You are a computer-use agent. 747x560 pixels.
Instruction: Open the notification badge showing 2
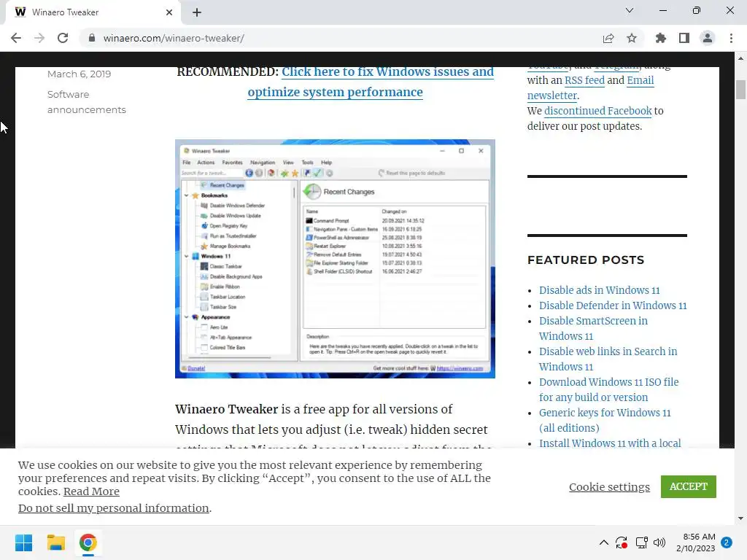pos(727,542)
